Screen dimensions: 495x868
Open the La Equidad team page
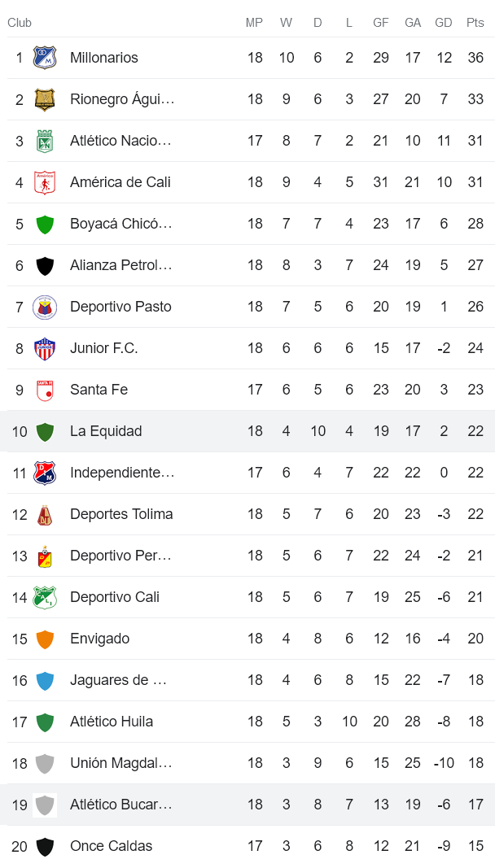tap(107, 431)
